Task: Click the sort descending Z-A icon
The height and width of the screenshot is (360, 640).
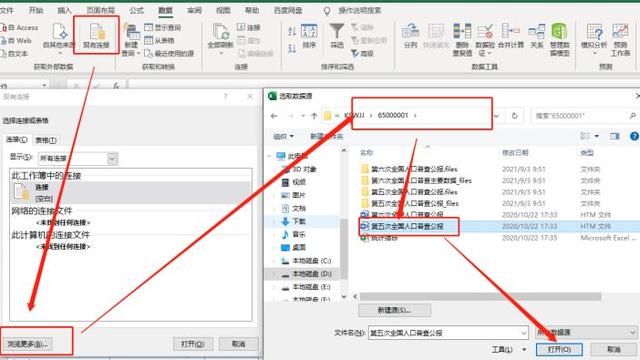Action: (x=292, y=49)
